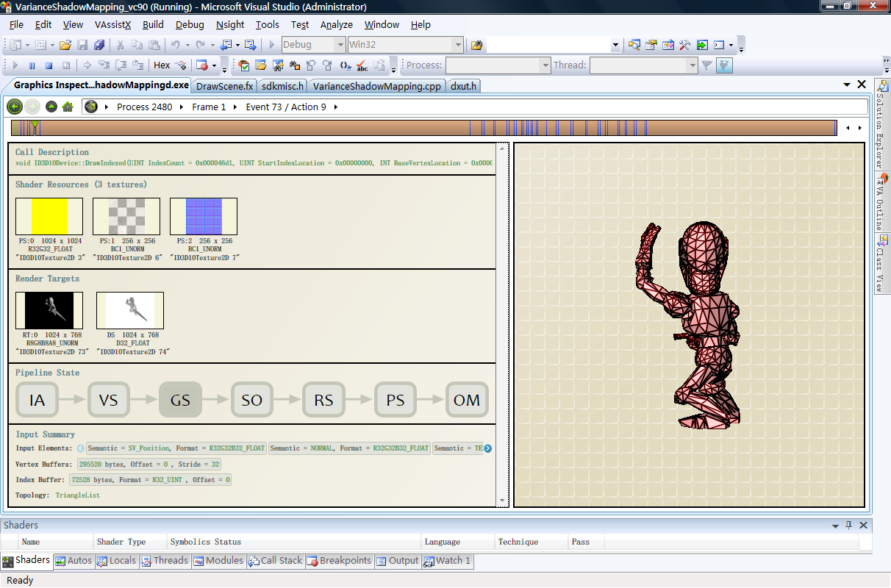The height and width of the screenshot is (588, 891).
Task: Click the RS pipeline stage button
Action: 323,400
